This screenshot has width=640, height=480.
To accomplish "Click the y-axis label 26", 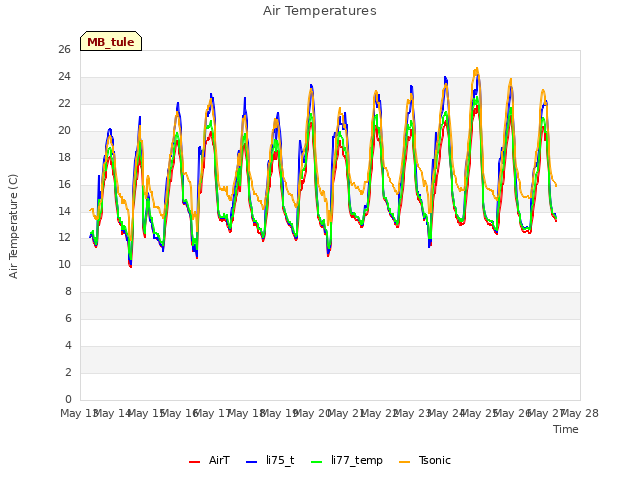I will [x=64, y=49].
